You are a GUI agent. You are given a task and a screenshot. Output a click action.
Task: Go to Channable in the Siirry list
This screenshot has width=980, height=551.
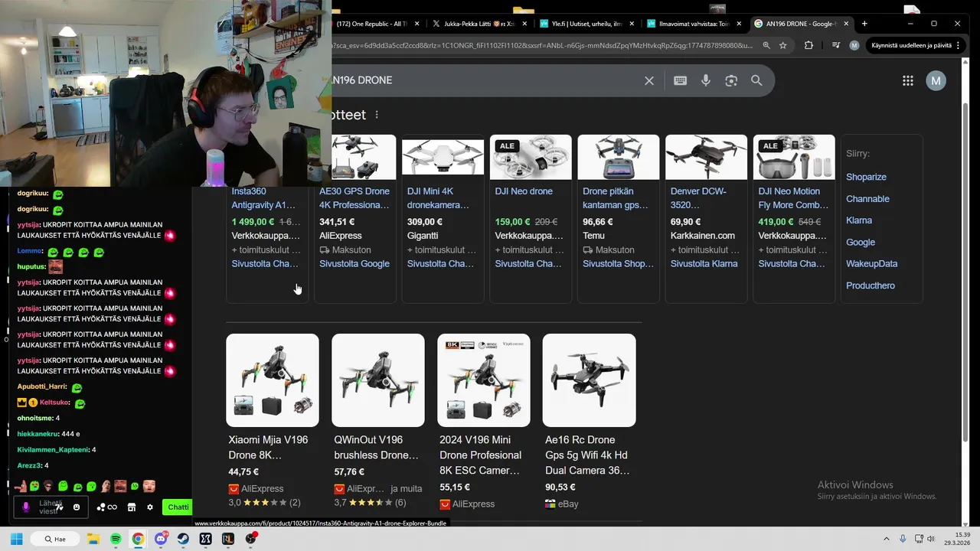867,198
